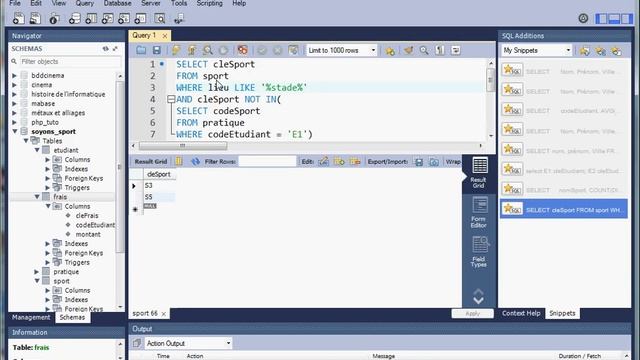The image size is (640, 360).
Task: Open the File menu
Action: point(15,3)
